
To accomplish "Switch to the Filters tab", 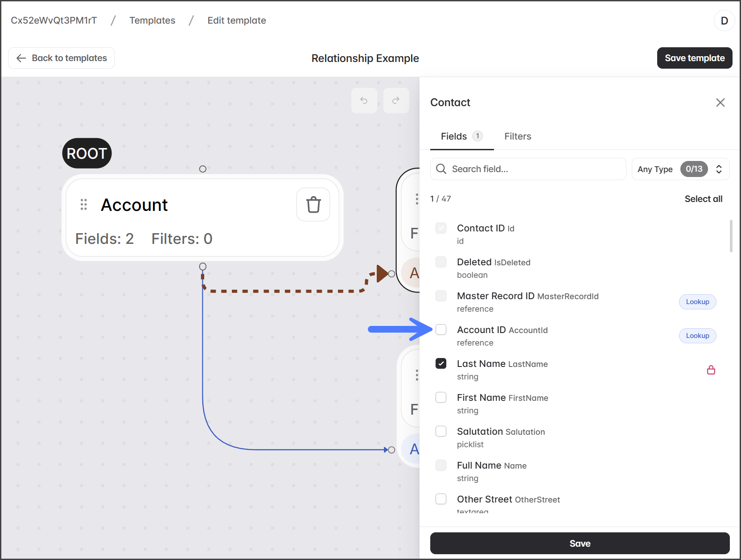I will pyautogui.click(x=518, y=136).
